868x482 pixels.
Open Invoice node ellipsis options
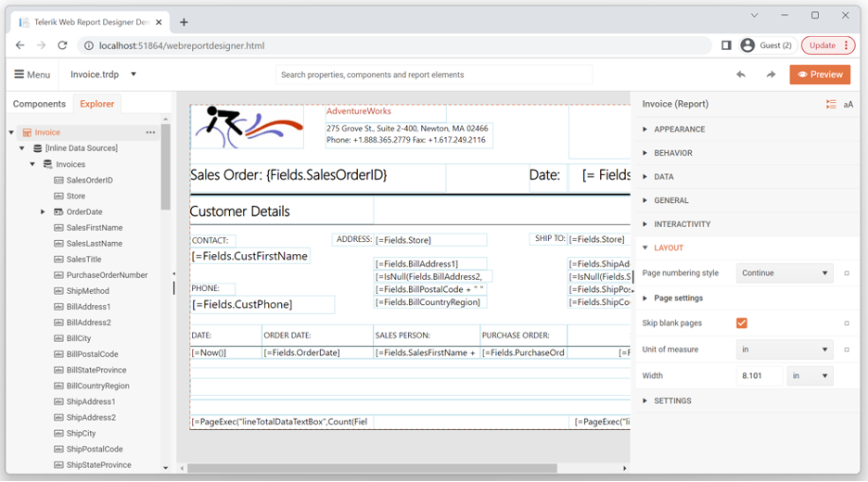tap(150, 133)
